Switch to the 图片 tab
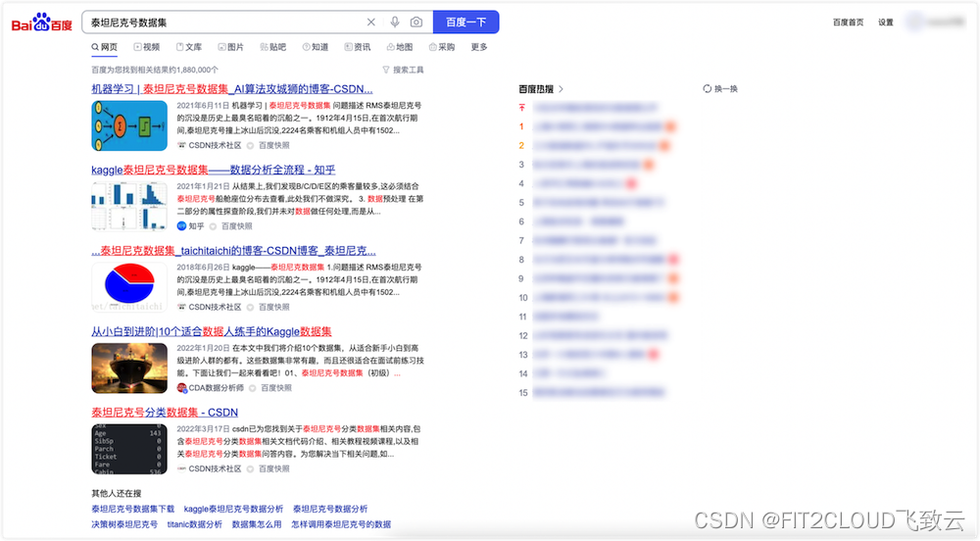This screenshot has height=541, width=980. point(230,47)
